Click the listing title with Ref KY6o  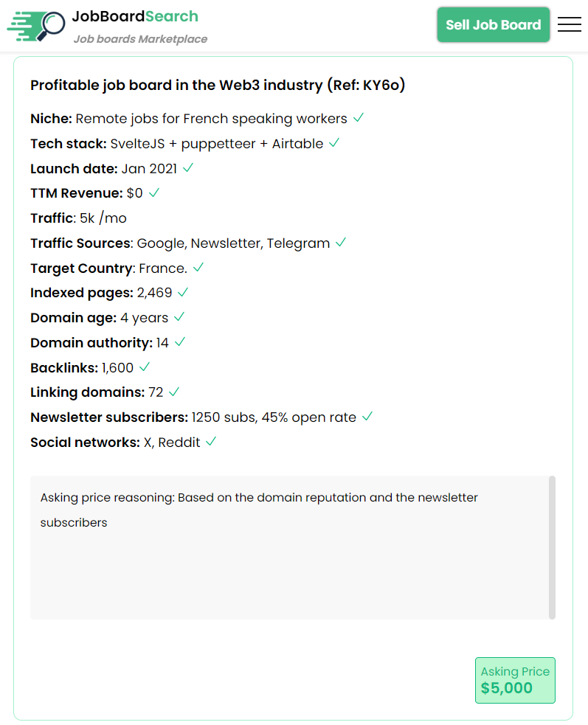coord(218,85)
